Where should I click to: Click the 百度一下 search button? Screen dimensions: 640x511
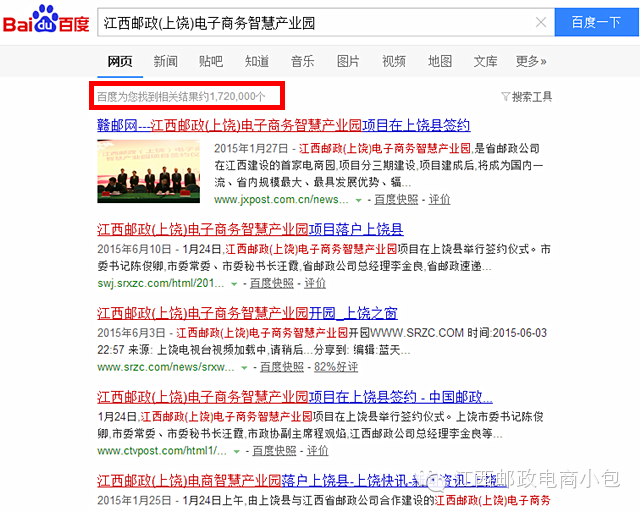[x=596, y=22]
